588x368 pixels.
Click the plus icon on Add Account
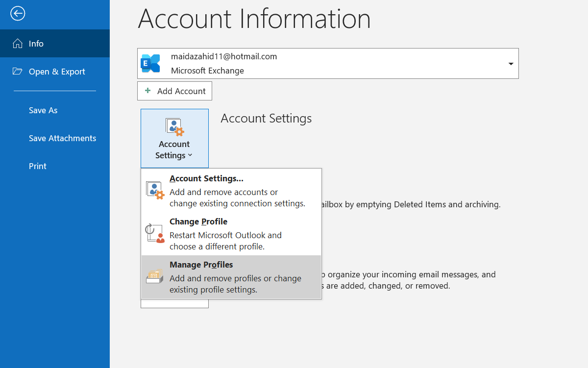click(147, 91)
